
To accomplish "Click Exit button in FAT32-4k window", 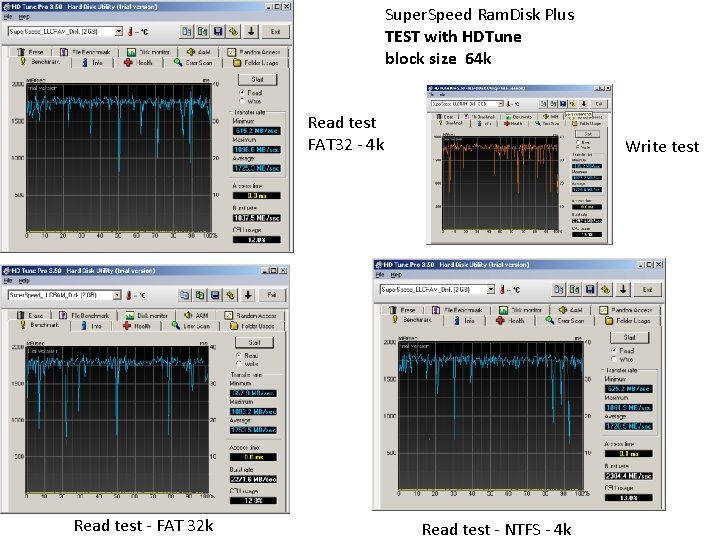I will pyautogui.click(x=275, y=31).
